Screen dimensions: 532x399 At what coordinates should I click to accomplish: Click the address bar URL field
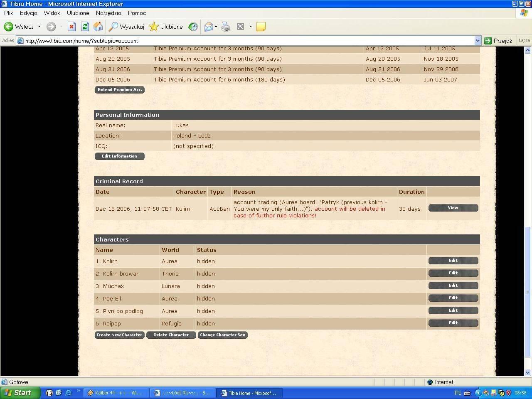pyautogui.click(x=249, y=41)
